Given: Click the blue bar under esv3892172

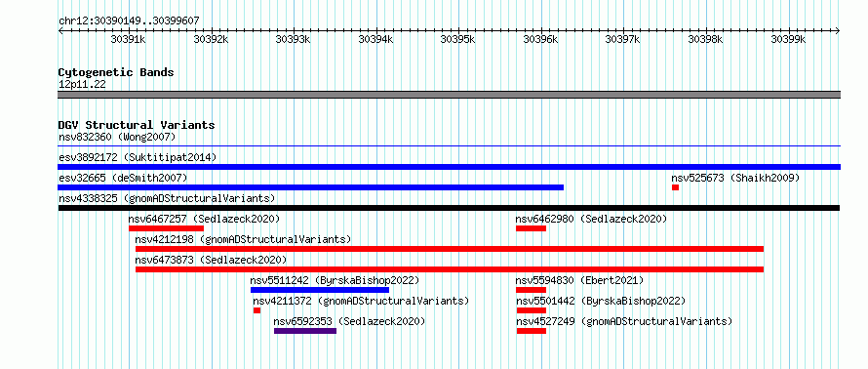Looking at the screenshot, I should pyautogui.click(x=449, y=167).
